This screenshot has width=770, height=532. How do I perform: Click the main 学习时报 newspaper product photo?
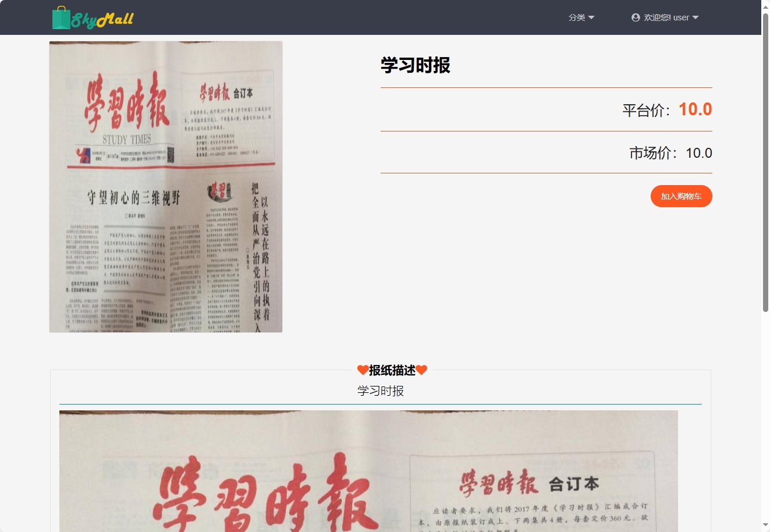[x=165, y=186]
